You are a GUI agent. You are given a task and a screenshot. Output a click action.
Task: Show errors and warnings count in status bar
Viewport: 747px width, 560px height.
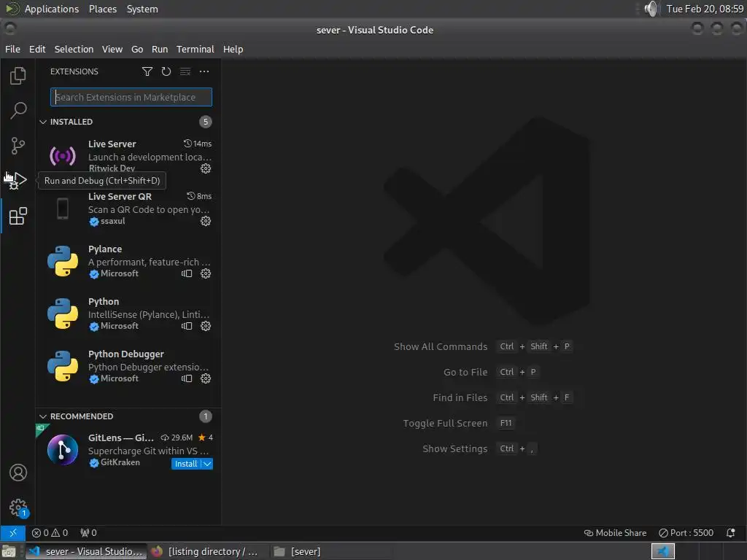(x=50, y=533)
